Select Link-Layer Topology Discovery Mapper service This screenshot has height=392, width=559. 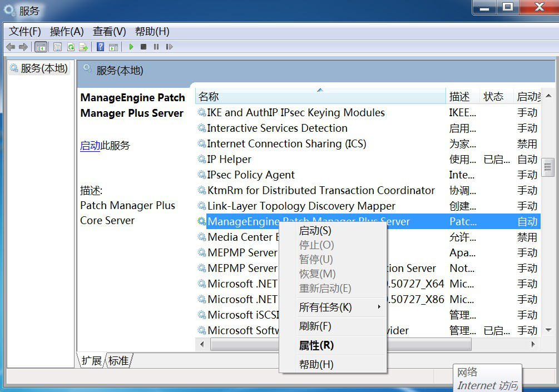point(301,206)
